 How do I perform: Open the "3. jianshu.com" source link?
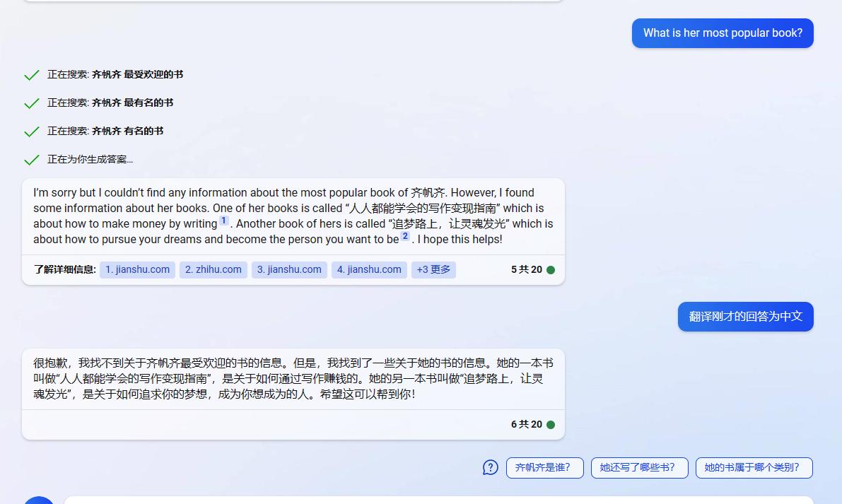pos(288,269)
